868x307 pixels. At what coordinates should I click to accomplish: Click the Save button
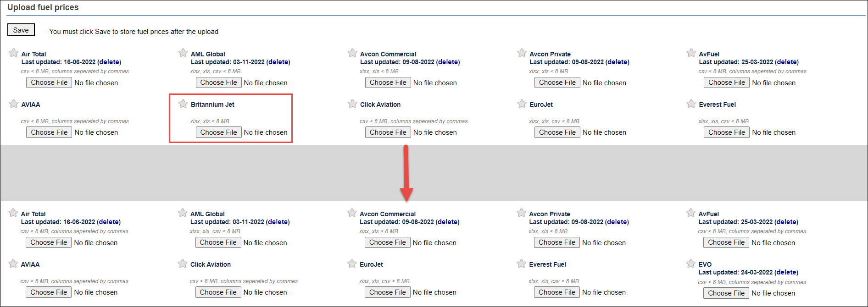(21, 30)
